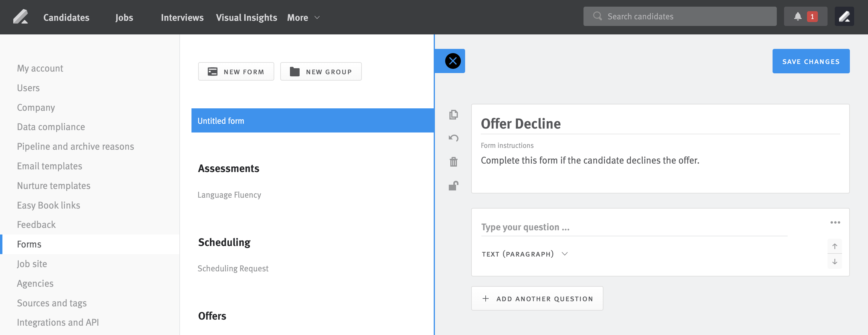868x335 pixels.
Task: Click the undo changes icon
Action: (453, 138)
